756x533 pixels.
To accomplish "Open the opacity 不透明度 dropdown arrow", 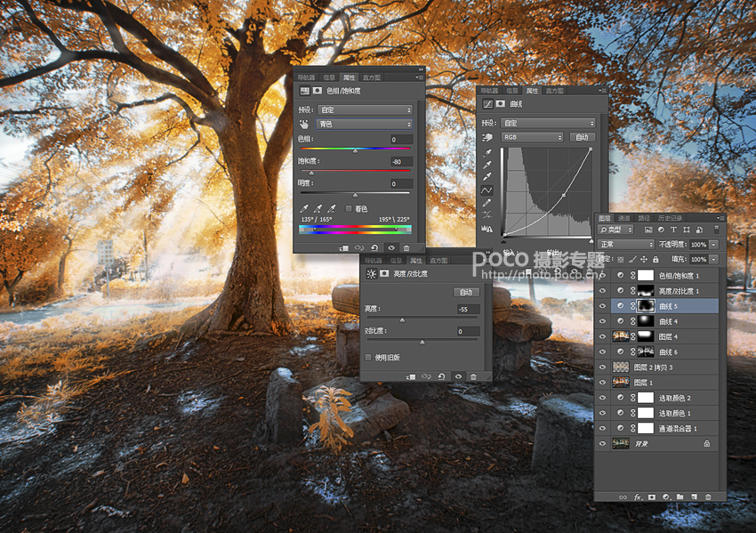I will (x=713, y=245).
